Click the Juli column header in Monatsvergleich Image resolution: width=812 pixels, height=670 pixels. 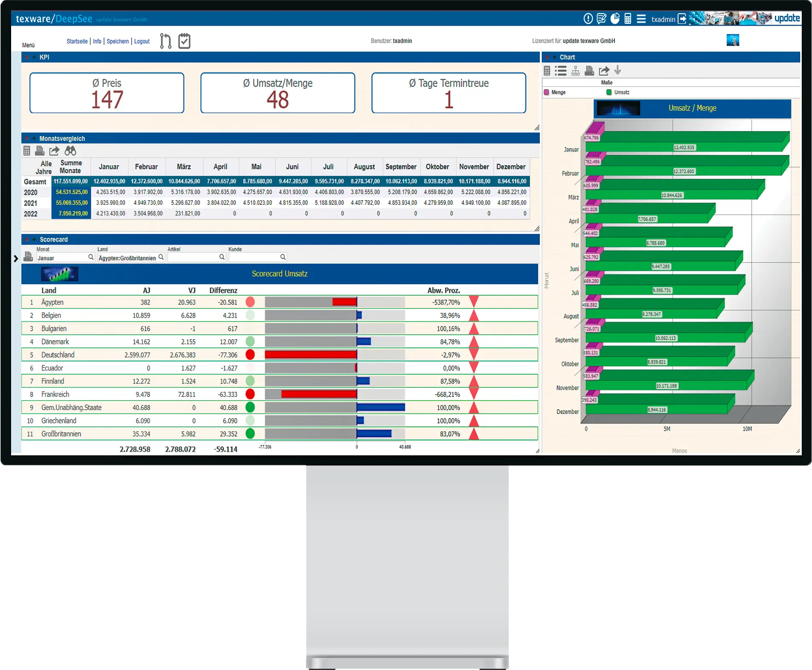328,167
